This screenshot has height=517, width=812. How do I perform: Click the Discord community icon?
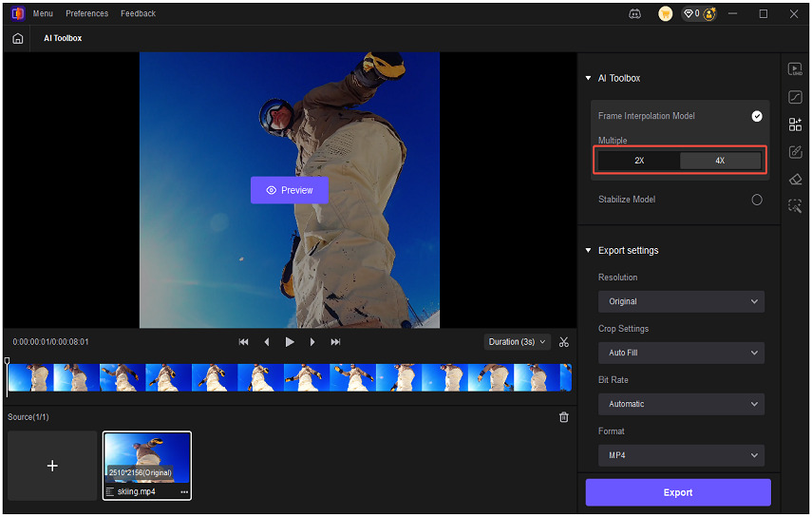(x=634, y=14)
